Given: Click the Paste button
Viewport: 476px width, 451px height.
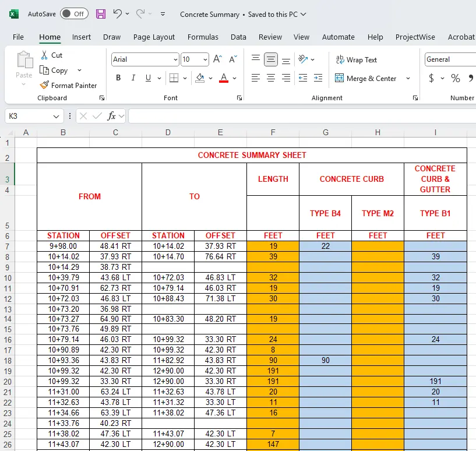Looking at the screenshot, I should point(24,65).
